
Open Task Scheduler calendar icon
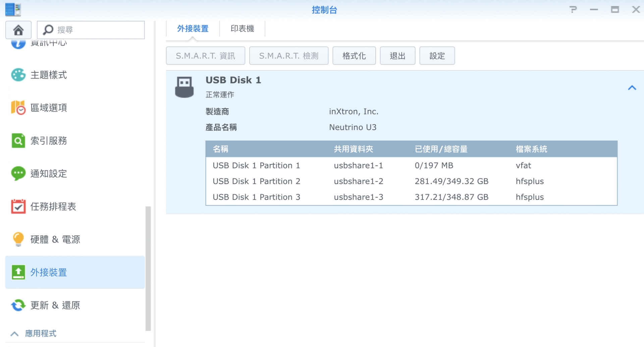[x=18, y=207]
